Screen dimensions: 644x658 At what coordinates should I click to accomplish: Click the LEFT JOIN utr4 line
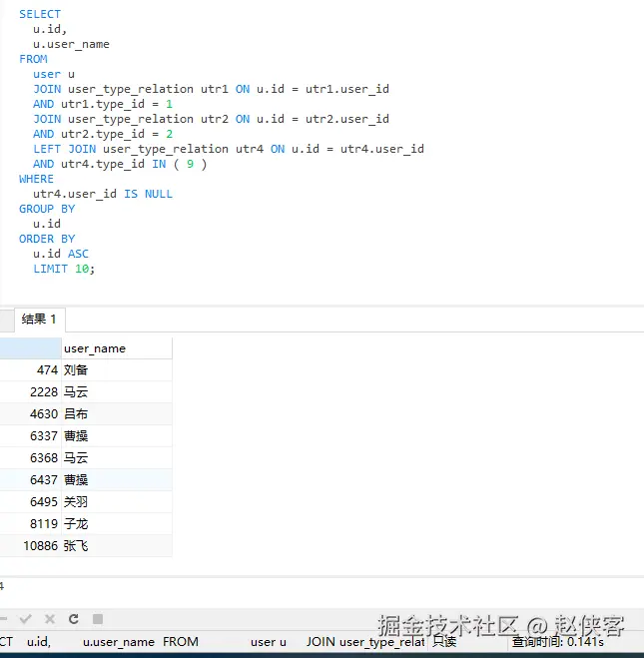coord(229,149)
